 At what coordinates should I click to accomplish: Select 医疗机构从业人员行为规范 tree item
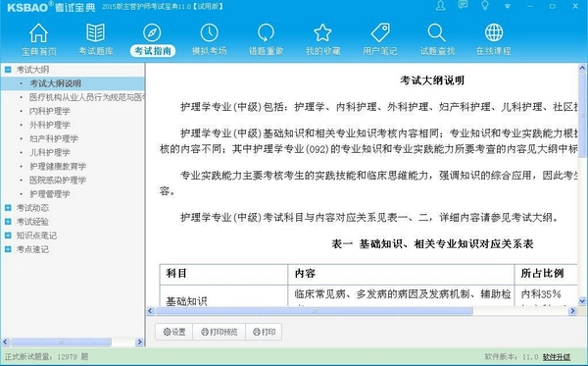[87, 97]
